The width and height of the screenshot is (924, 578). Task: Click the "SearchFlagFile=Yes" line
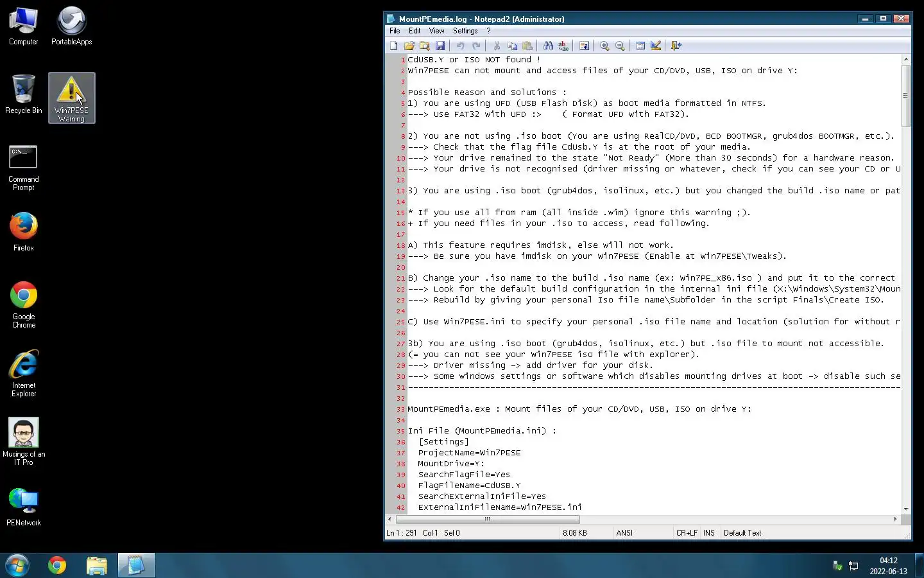464,475
